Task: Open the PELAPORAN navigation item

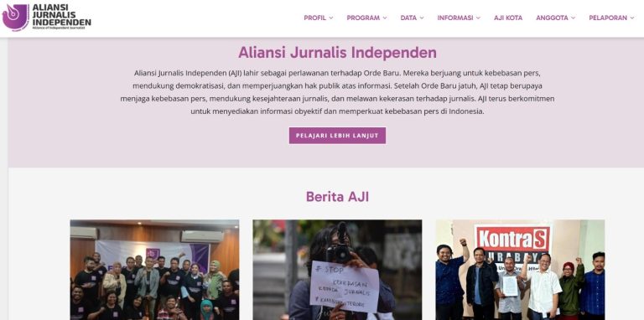Action: click(608, 18)
